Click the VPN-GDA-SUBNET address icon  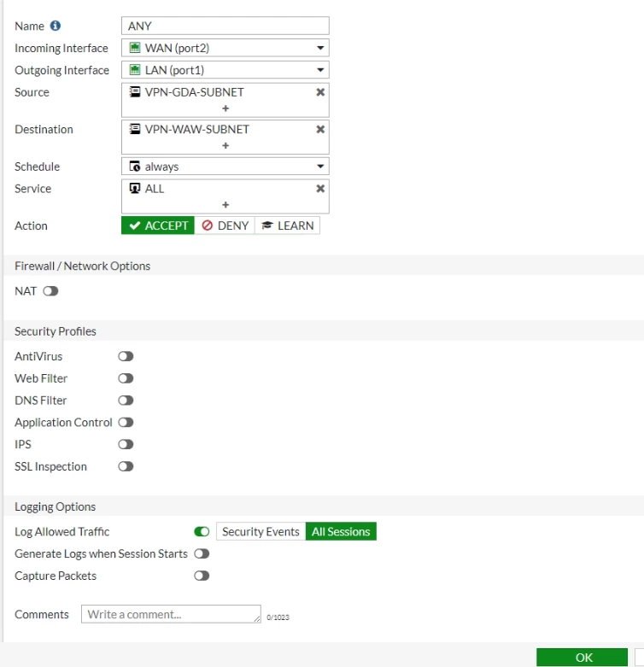click(x=134, y=91)
